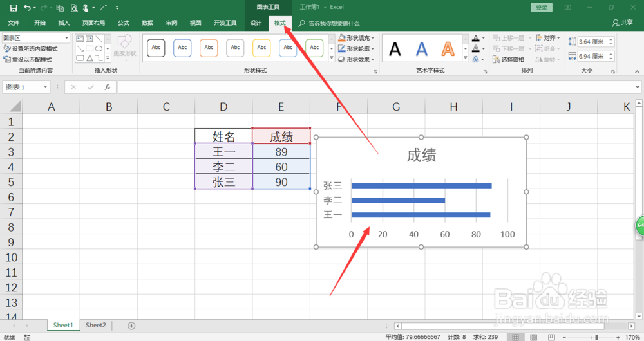The height and width of the screenshot is (341, 644).
Task: Switch to Page Break Preview in status bar
Action: 551,337
